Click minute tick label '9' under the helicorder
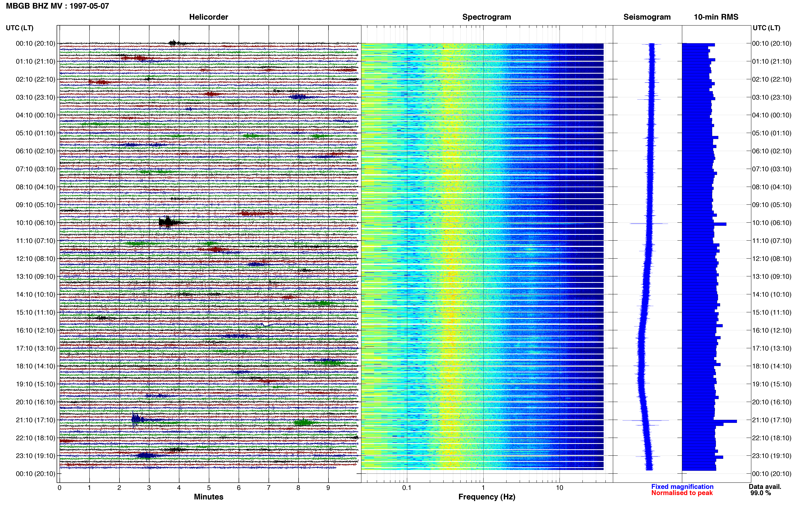 [x=328, y=488]
